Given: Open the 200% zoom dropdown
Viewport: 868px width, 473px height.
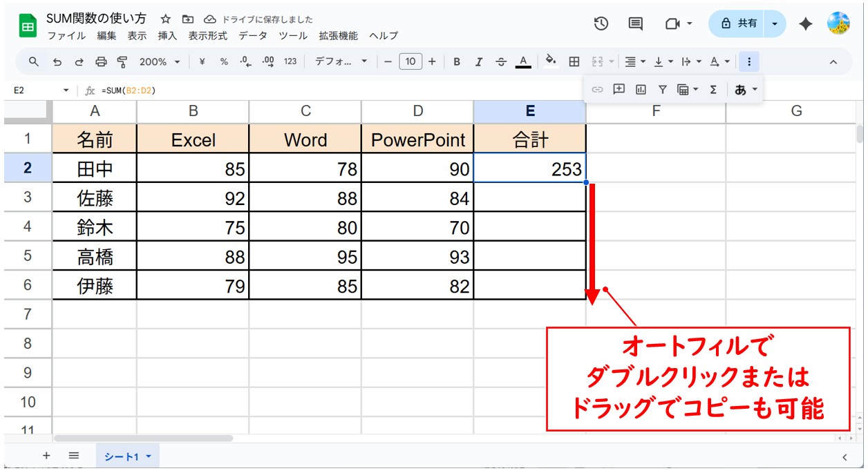Looking at the screenshot, I should (159, 62).
